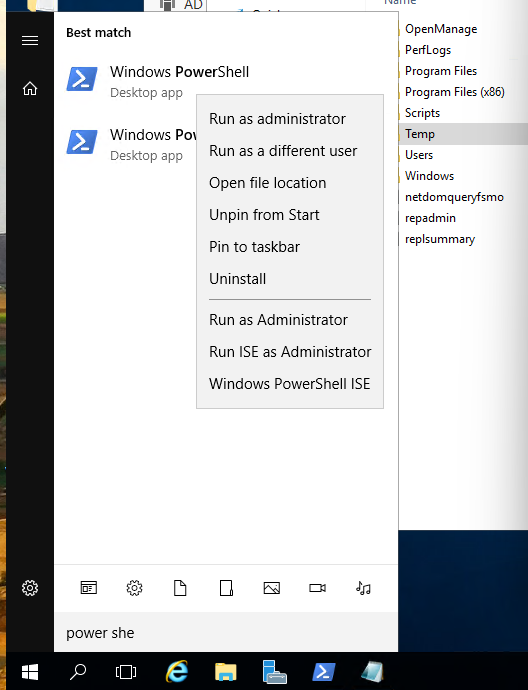Filter search results by Videos icon
The height and width of the screenshot is (690, 528).
[x=317, y=588]
